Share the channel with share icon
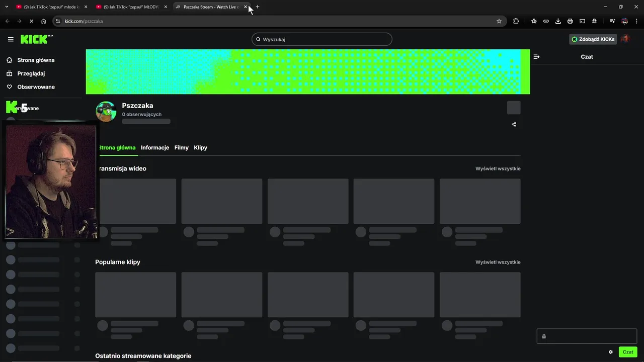The image size is (644, 362). click(x=514, y=124)
